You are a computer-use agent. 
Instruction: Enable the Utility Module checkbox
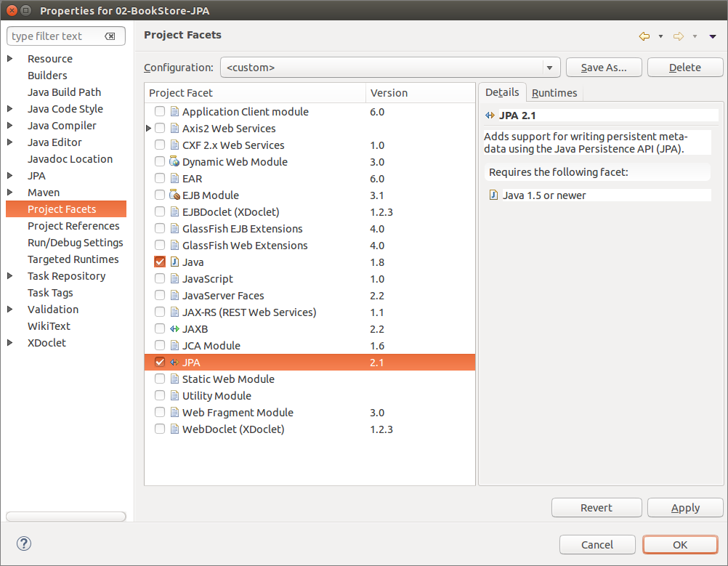160,395
